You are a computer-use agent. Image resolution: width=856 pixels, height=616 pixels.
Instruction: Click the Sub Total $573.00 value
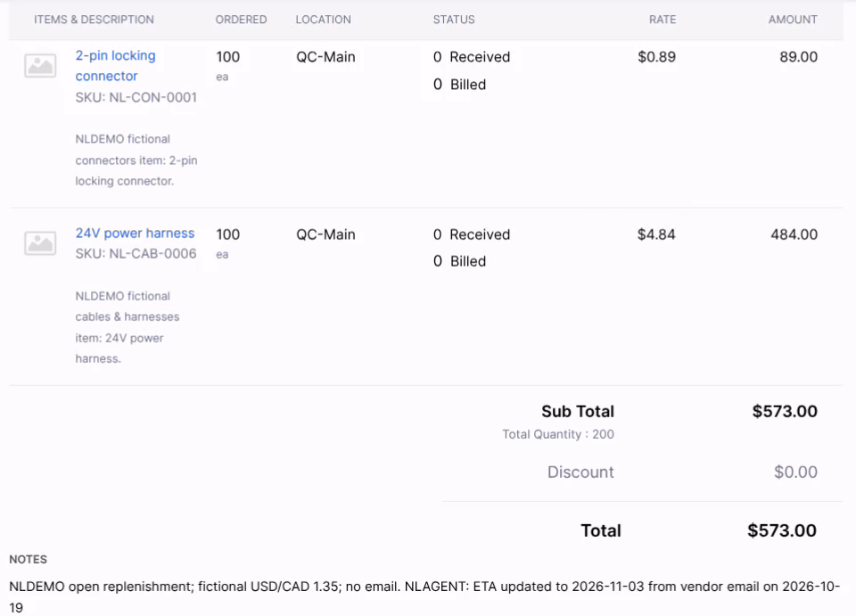tap(785, 411)
